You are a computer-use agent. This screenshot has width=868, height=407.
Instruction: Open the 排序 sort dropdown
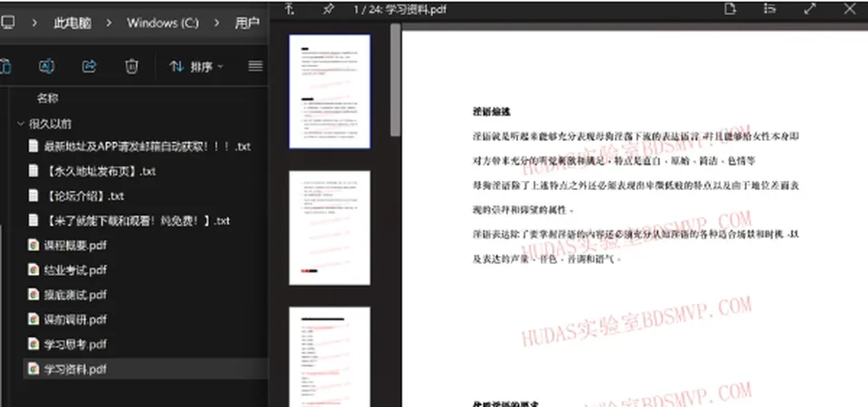[x=197, y=66]
